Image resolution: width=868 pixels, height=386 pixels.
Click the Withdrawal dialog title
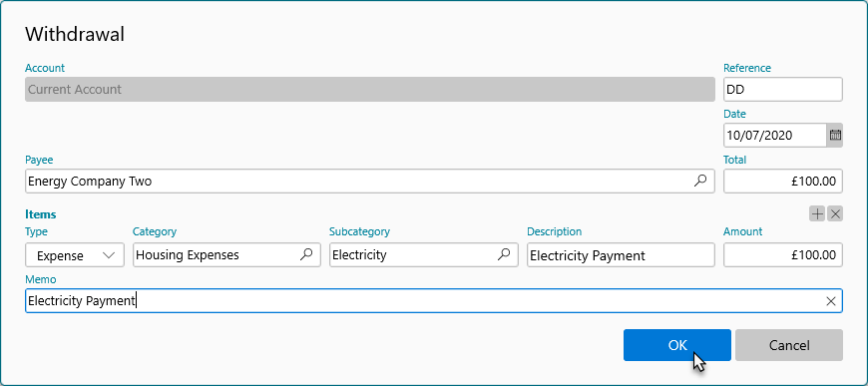pos(75,34)
